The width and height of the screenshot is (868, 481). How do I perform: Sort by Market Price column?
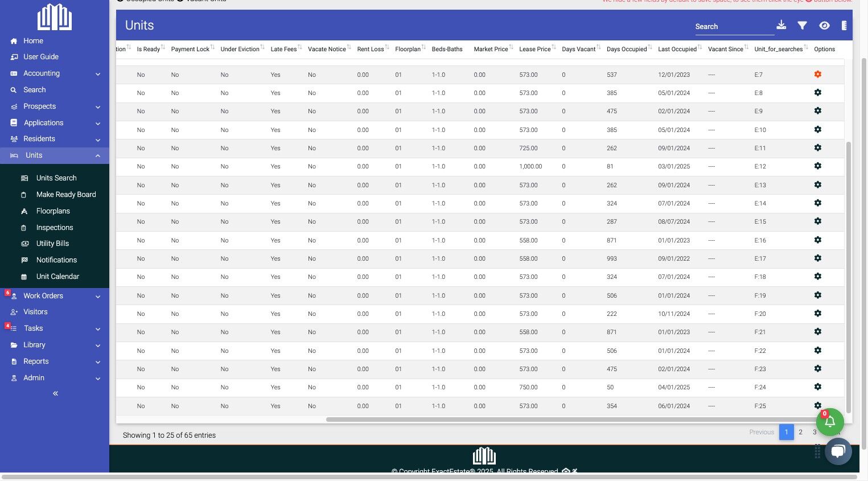pos(493,49)
